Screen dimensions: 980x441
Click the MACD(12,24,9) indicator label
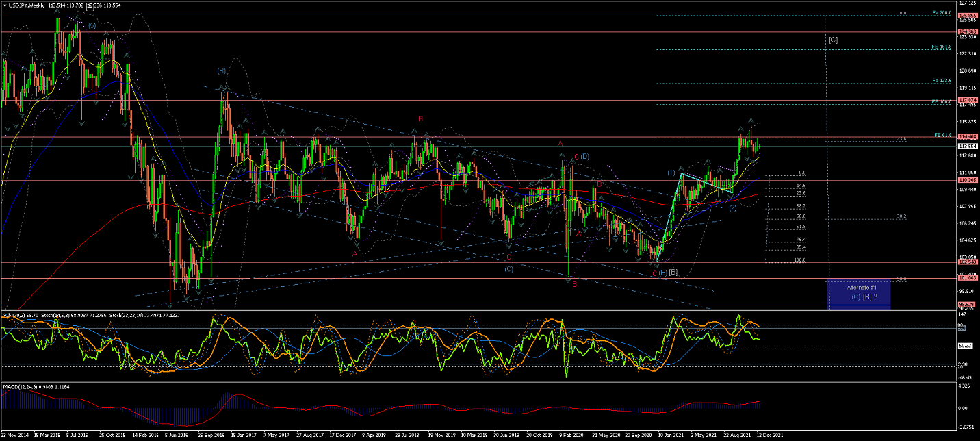pos(20,387)
